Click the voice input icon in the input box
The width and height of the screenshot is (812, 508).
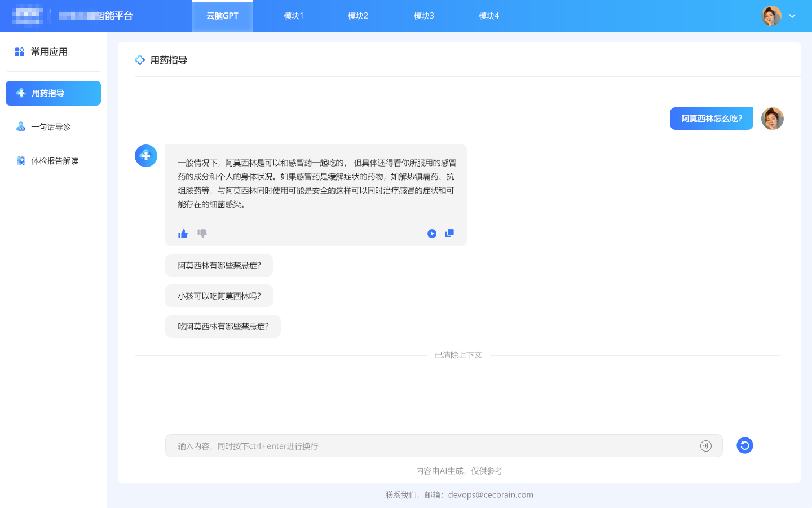[x=706, y=445]
